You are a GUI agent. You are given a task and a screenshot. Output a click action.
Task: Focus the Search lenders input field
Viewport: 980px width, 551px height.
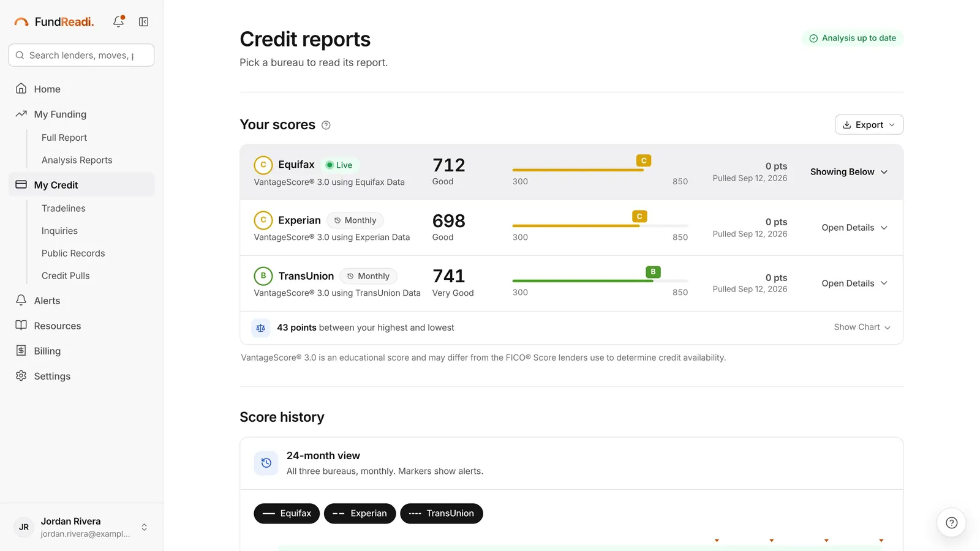pyautogui.click(x=81, y=55)
